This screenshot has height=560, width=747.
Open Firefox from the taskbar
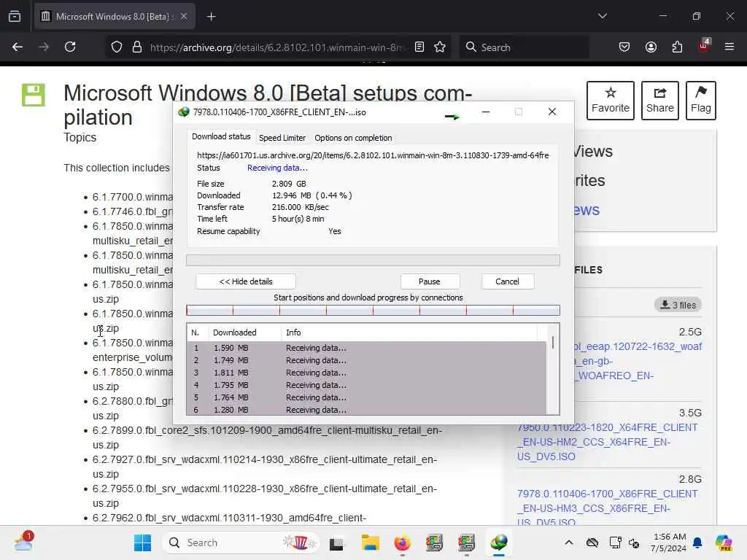[x=402, y=542]
